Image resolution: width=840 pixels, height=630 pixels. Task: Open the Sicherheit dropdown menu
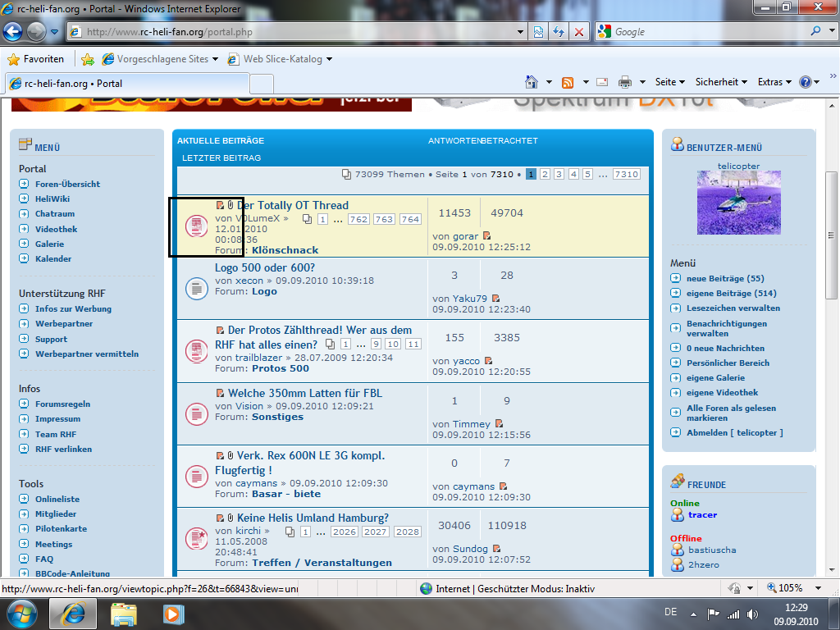[x=721, y=82]
